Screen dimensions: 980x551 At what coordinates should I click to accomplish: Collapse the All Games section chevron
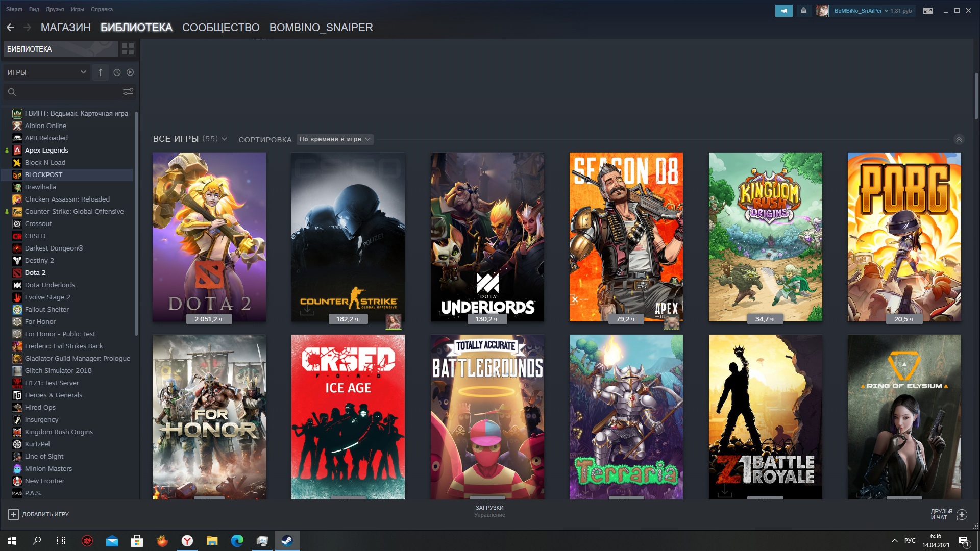pyautogui.click(x=959, y=139)
